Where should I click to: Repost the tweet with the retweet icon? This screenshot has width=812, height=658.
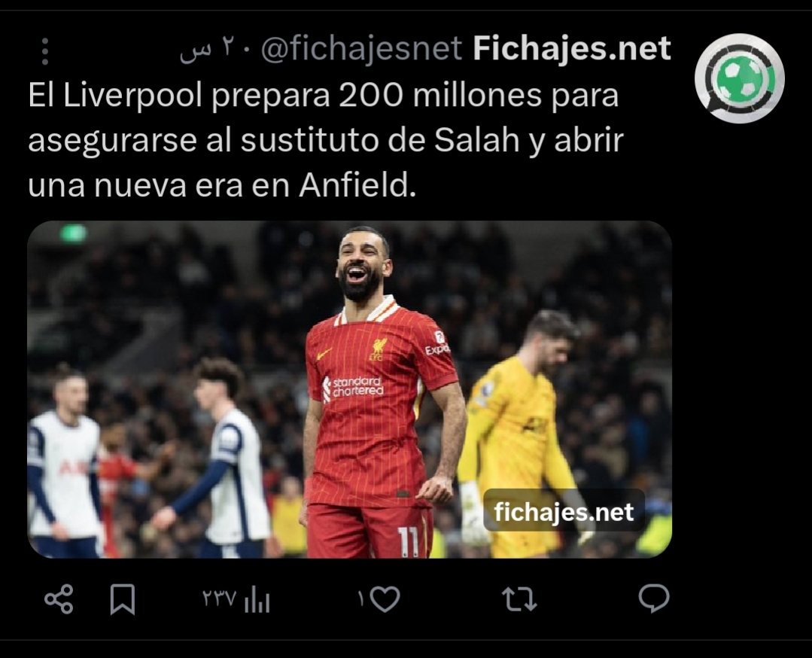pos(519,599)
